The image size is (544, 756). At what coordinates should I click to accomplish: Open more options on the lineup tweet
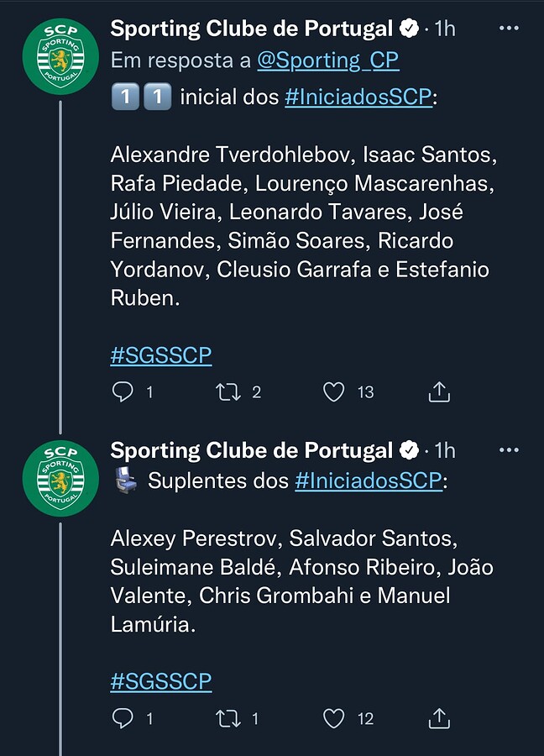(x=509, y=28)
